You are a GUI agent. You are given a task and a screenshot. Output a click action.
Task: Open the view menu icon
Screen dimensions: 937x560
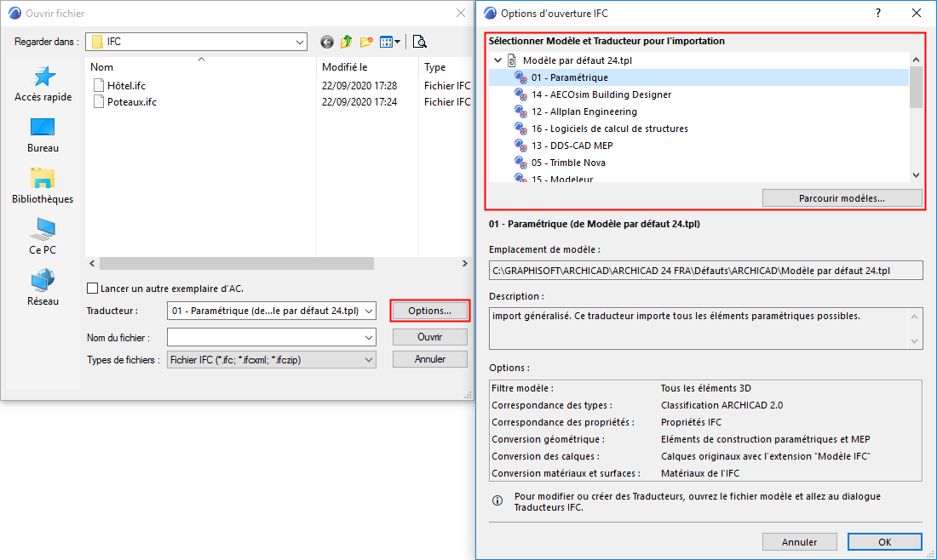click(x=390, y=42)
